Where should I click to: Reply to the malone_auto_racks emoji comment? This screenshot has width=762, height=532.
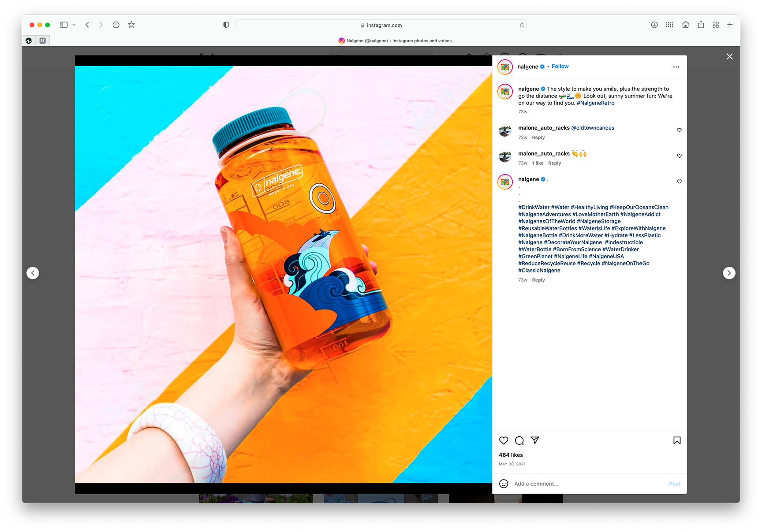click(x=555, y=163)
